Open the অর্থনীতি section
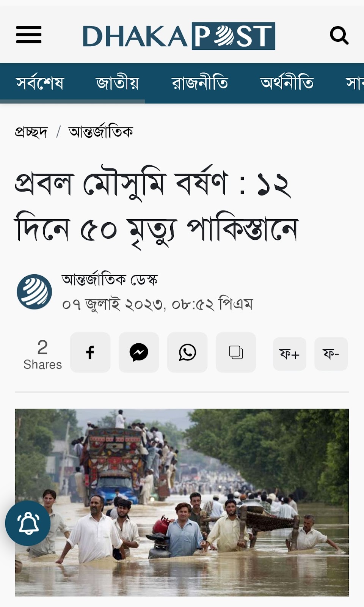The image size is (364, 607). (287, 83)
